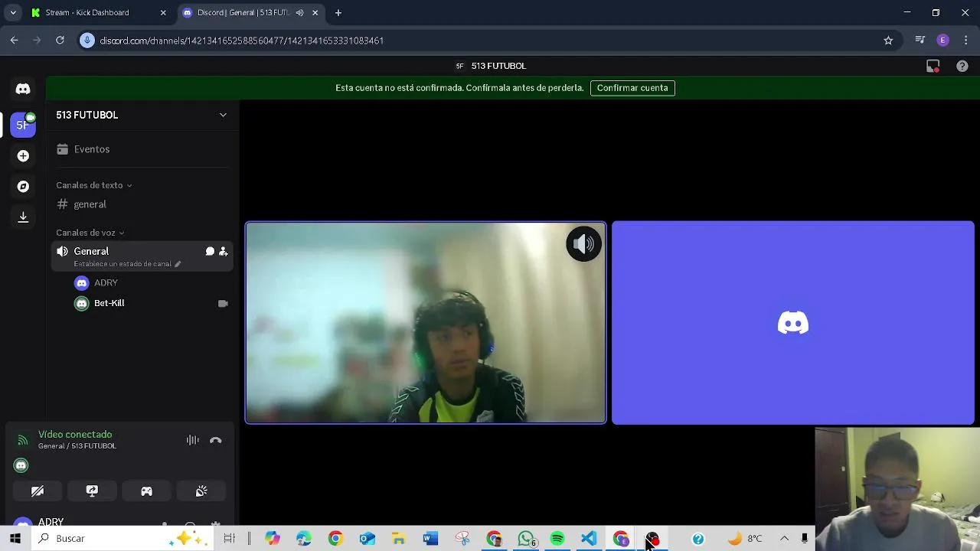
Task: Reload the Discord page
Action: 60,41
